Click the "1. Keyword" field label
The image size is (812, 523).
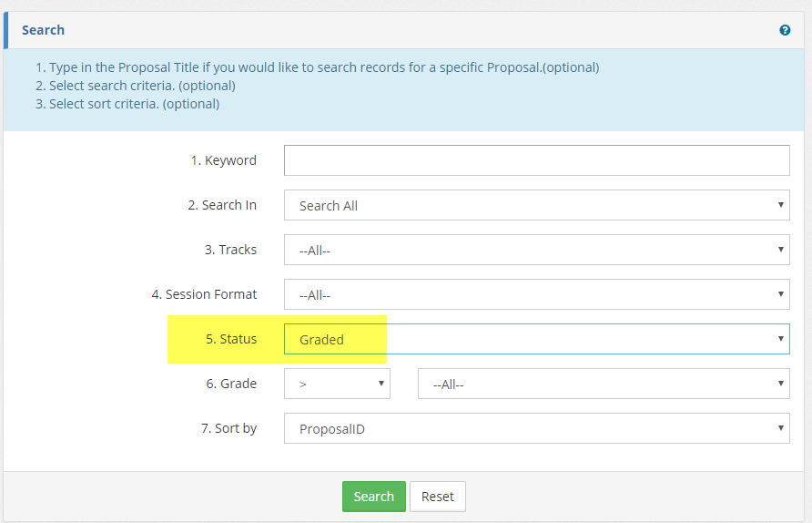click(x=223, y=160)
